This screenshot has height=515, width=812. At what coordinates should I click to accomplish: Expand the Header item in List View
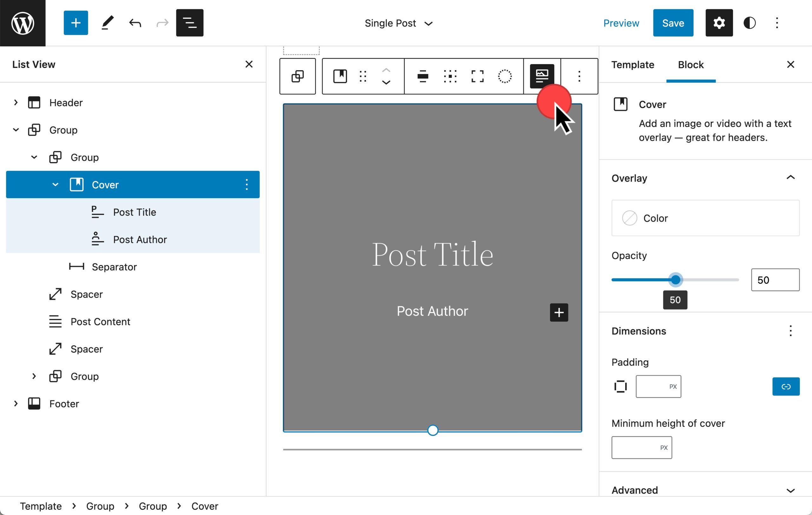click(16, 103)
